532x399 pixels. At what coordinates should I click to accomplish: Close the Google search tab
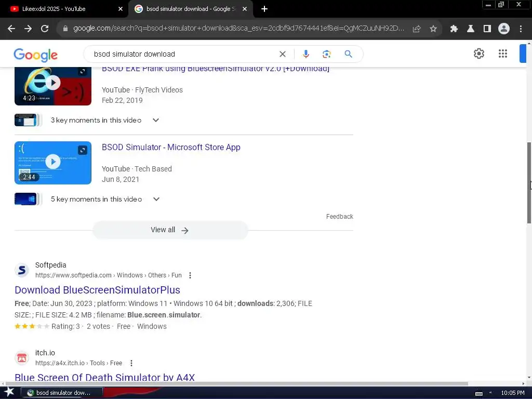[245, 9]
